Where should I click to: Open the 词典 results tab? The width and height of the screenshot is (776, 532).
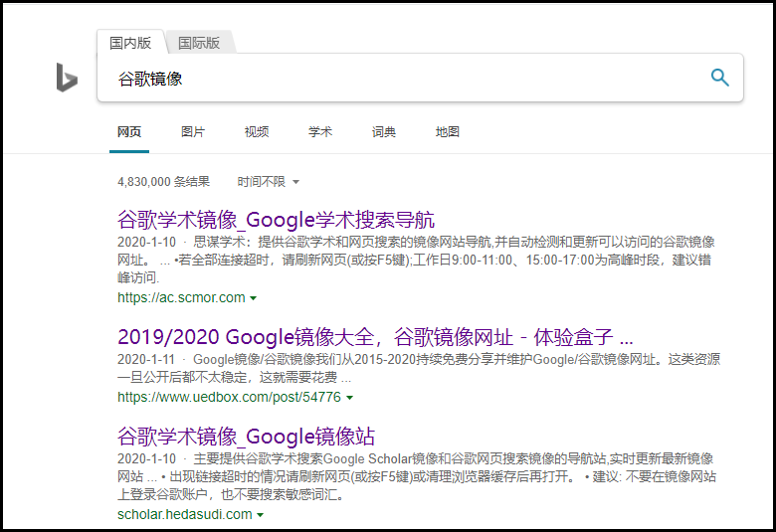coord(384,132)
